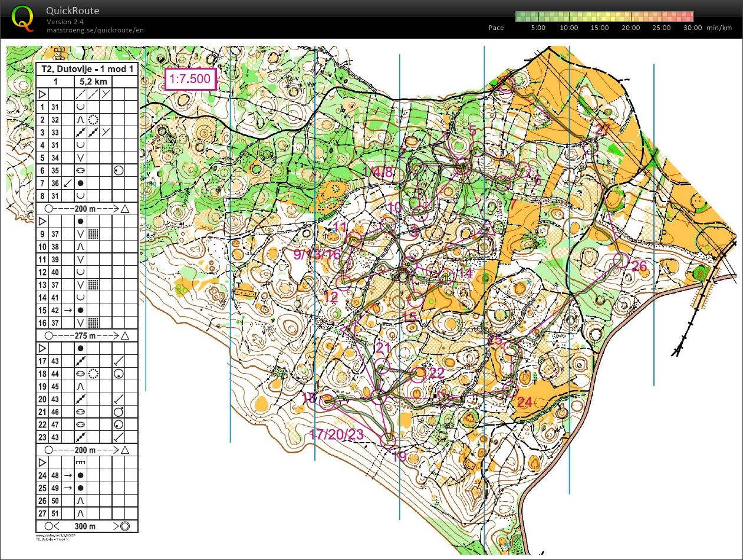Select control circle 26 on the map
Viewport: 743px width, 560px height.
pos(620,259)
